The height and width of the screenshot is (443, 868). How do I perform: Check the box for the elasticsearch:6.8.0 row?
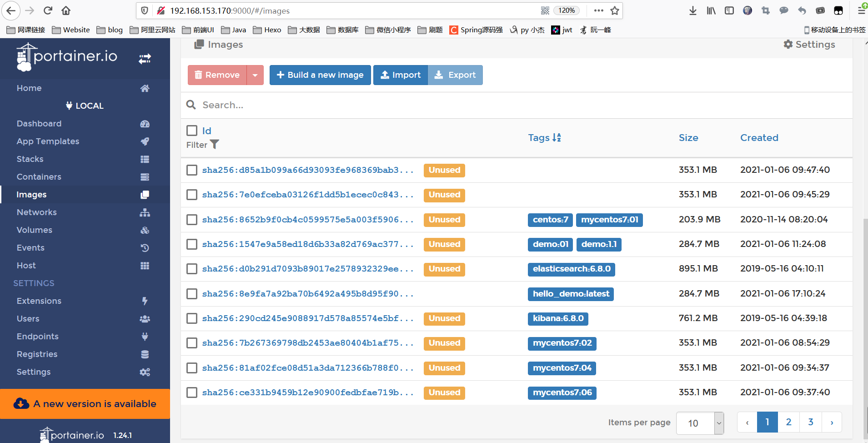(x=192, y=269)
